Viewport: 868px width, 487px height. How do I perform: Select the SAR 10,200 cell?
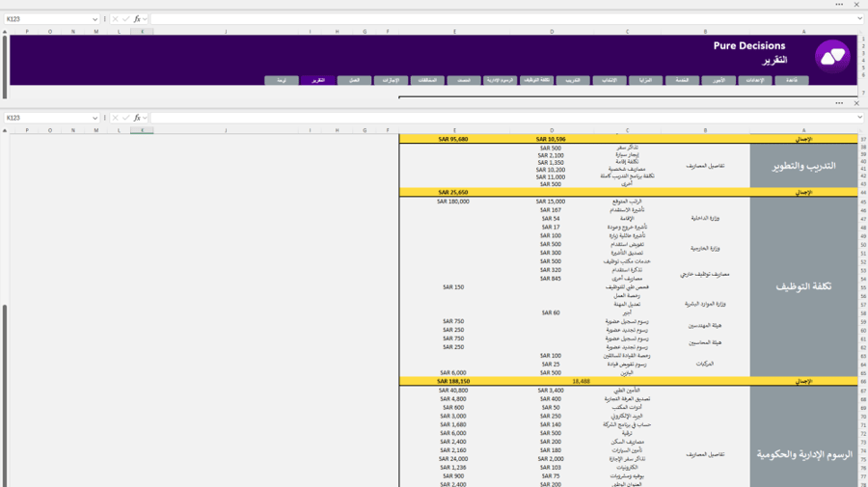551,170
